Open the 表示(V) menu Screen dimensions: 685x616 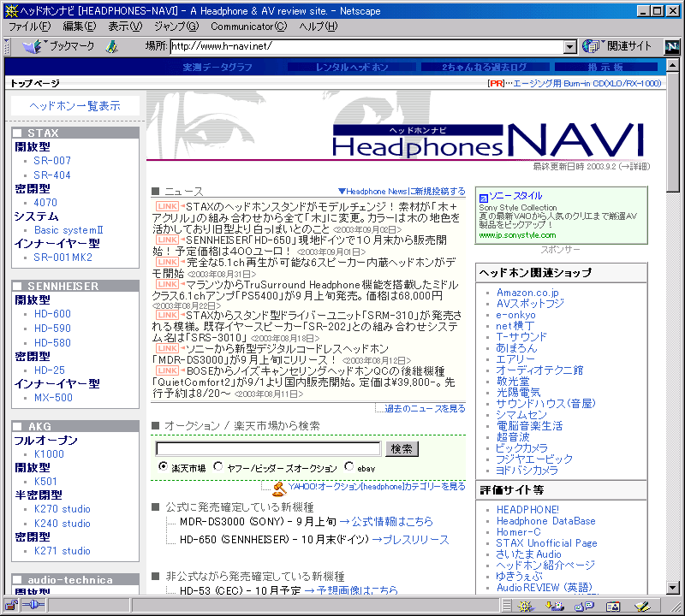coord(125,27)
